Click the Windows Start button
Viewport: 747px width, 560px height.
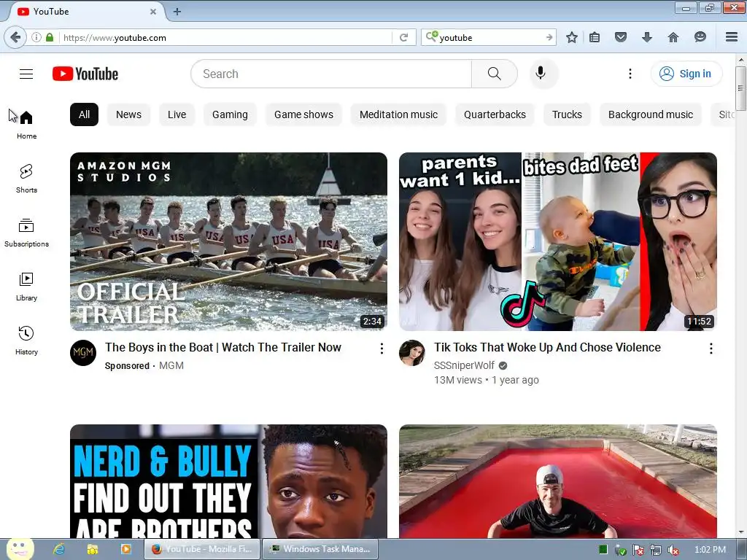tap(20, 549)
